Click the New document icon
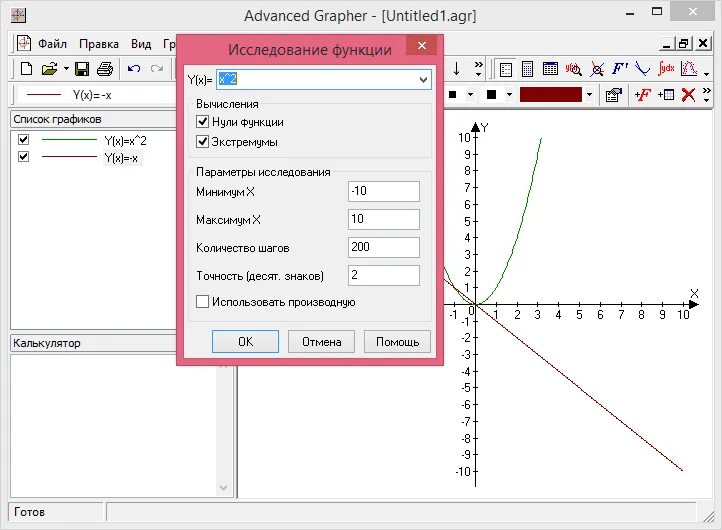This screenshot has width=722, height=530. point(27,69)
